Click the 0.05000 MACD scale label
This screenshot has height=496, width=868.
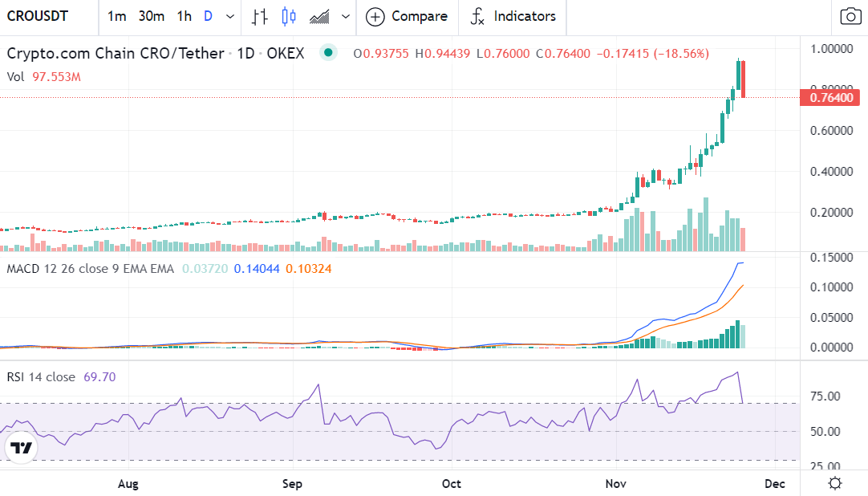831,318
